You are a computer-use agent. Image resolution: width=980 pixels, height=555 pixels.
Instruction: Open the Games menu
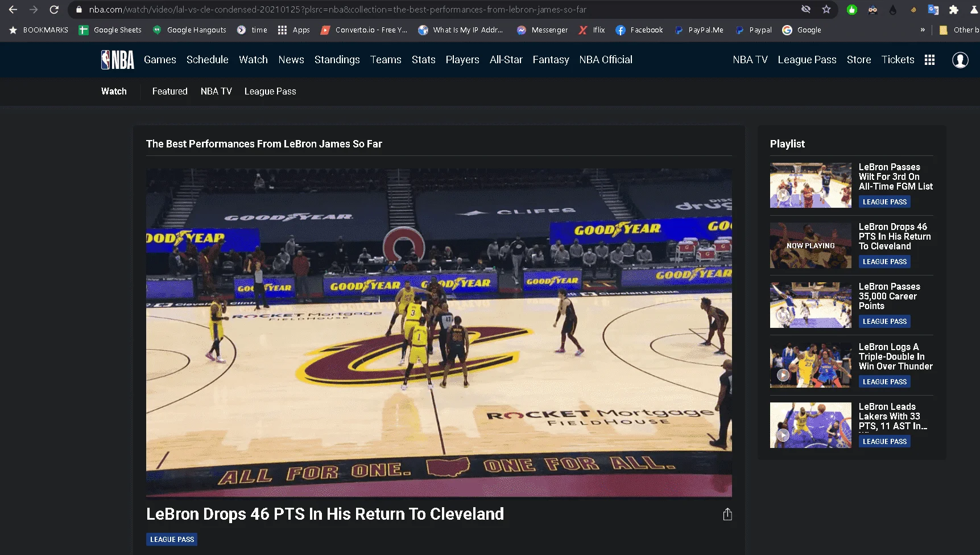click(160, 60)
